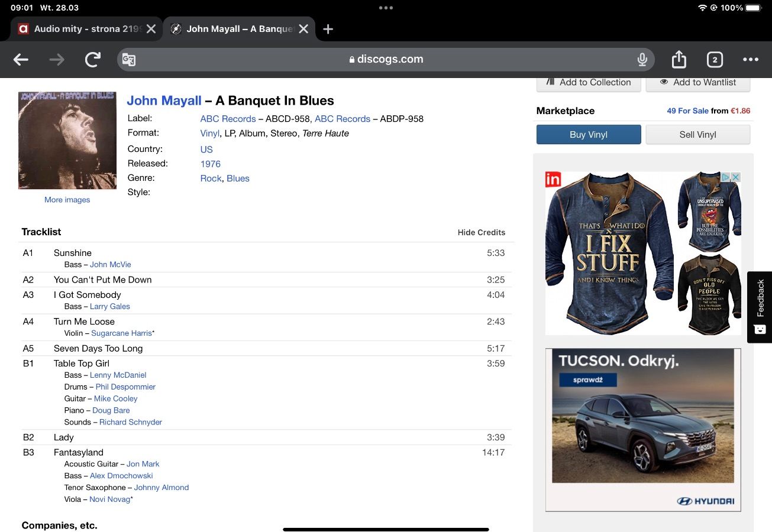This screenshot has height=532, width=772.
Task: Switch to the Audio mity tab
Action: 85,29
